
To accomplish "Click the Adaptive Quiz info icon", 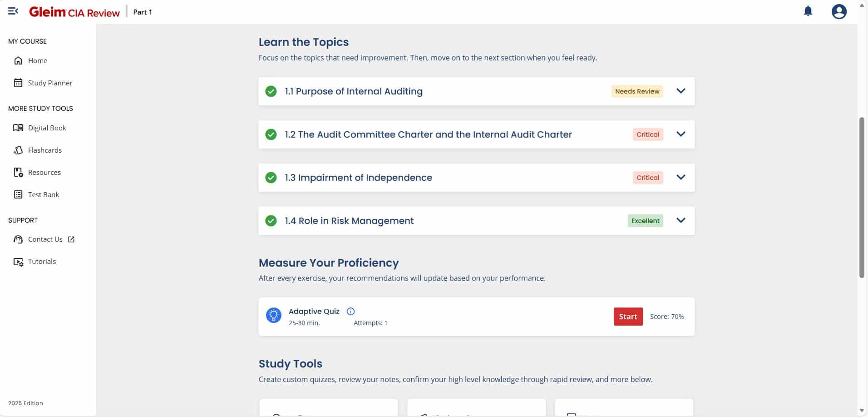I will click(350, 312).
